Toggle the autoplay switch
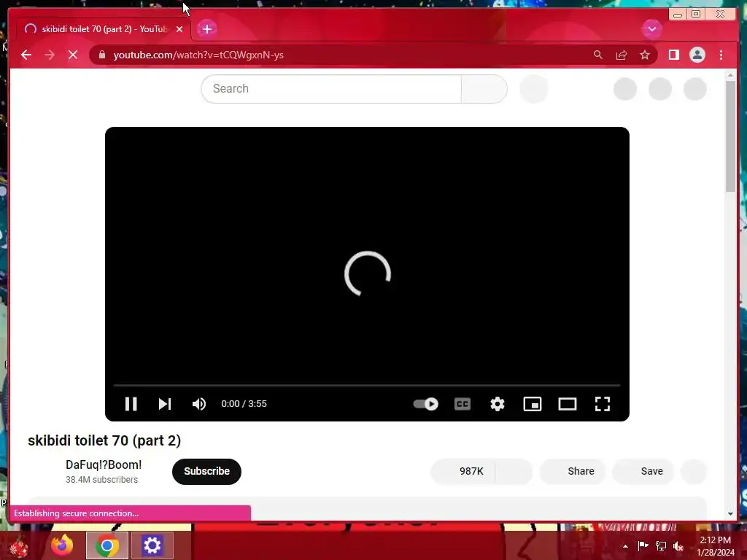Viewport: 747px width, 560px height. click(x=425, y=404)
